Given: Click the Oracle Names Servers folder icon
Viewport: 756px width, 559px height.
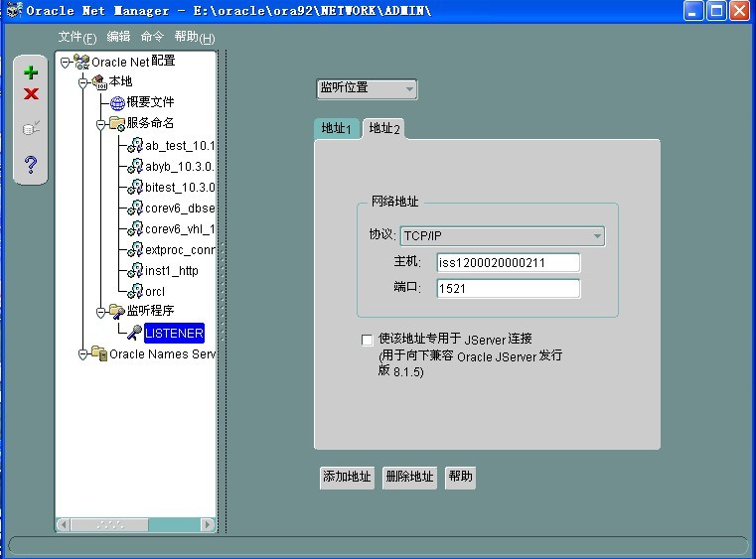Looking at the screenshot, I should click(99, 353).
